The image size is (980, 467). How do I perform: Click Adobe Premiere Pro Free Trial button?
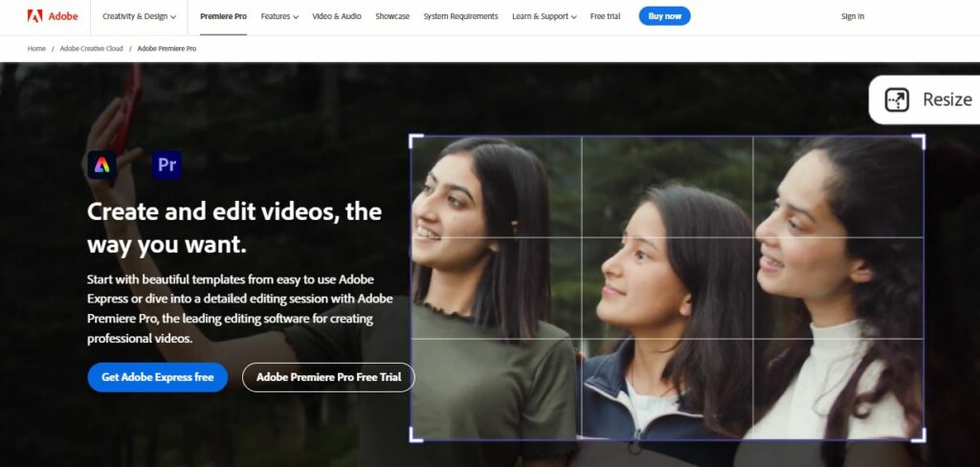pyautogui.click(x=329, y=377)
